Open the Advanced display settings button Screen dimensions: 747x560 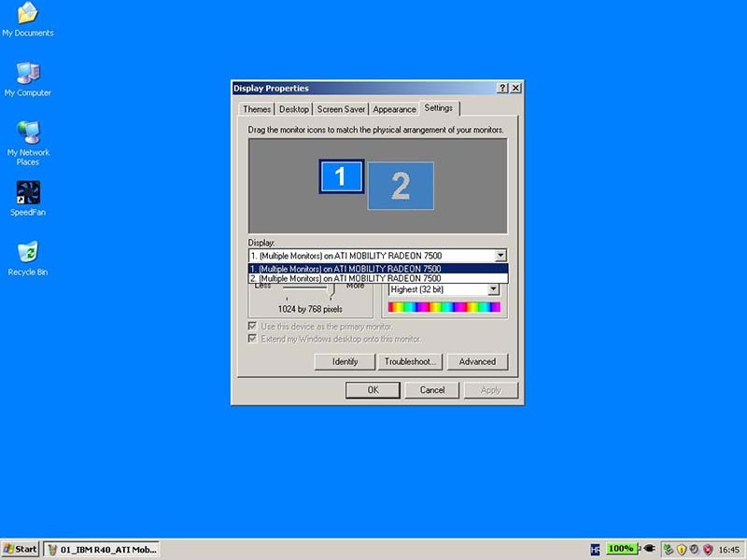point(476,361)
